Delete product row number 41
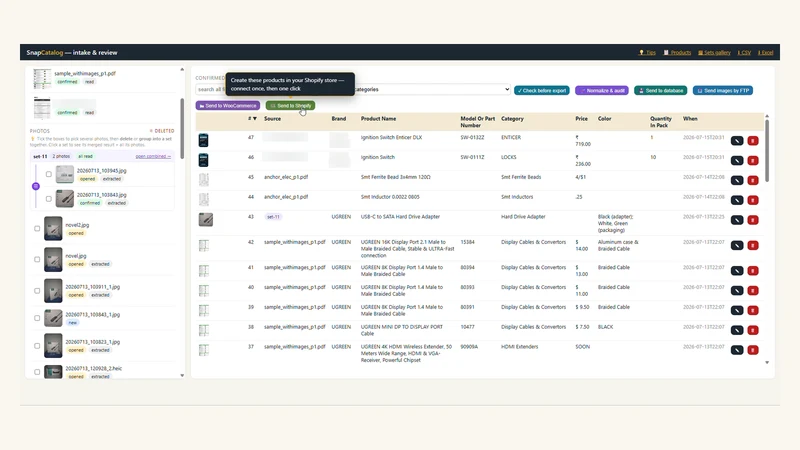The height and width of the screenshot is (450, 800). (753, 270)
